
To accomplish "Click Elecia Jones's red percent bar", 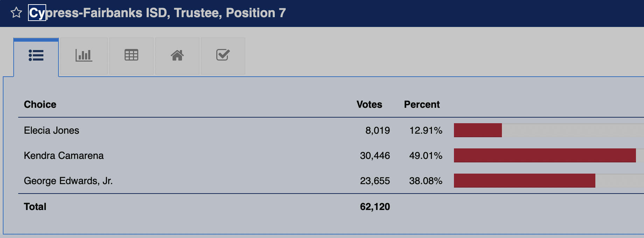I will coord(478,130).
